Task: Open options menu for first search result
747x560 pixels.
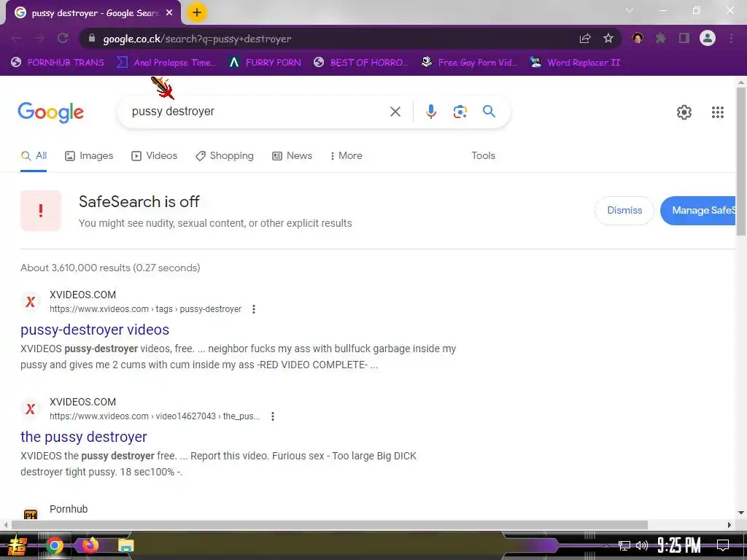Action: (254, 309)
